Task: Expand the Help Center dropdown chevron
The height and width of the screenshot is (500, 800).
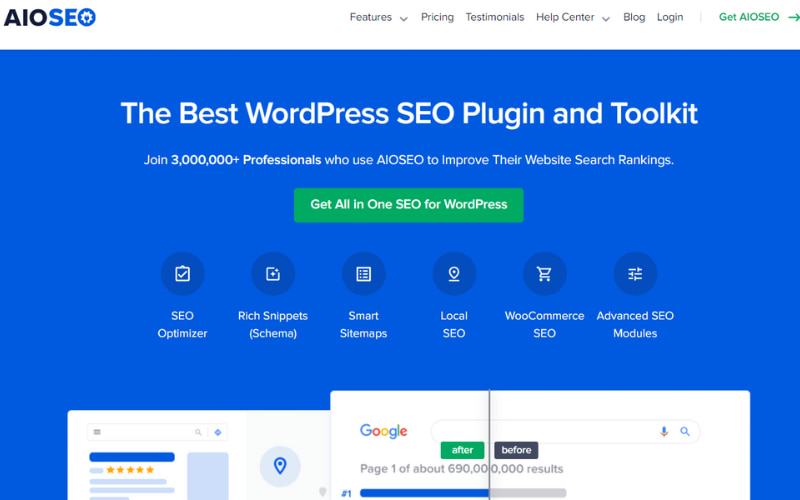Action: click(606, 19)
